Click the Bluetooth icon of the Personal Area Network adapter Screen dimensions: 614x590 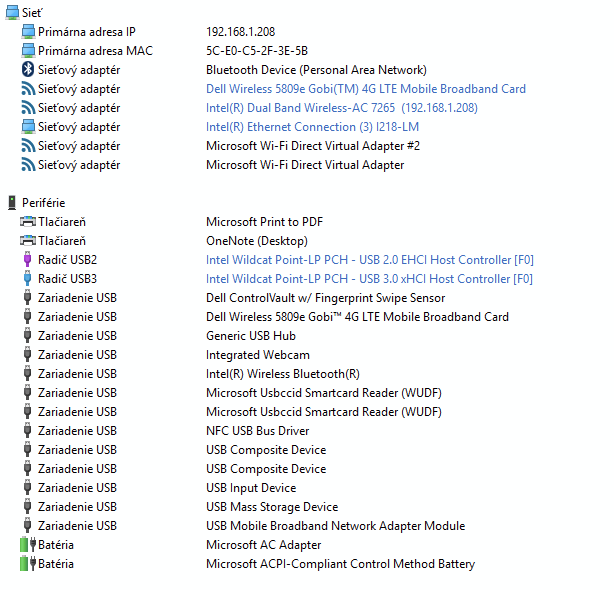pos(28,70)
